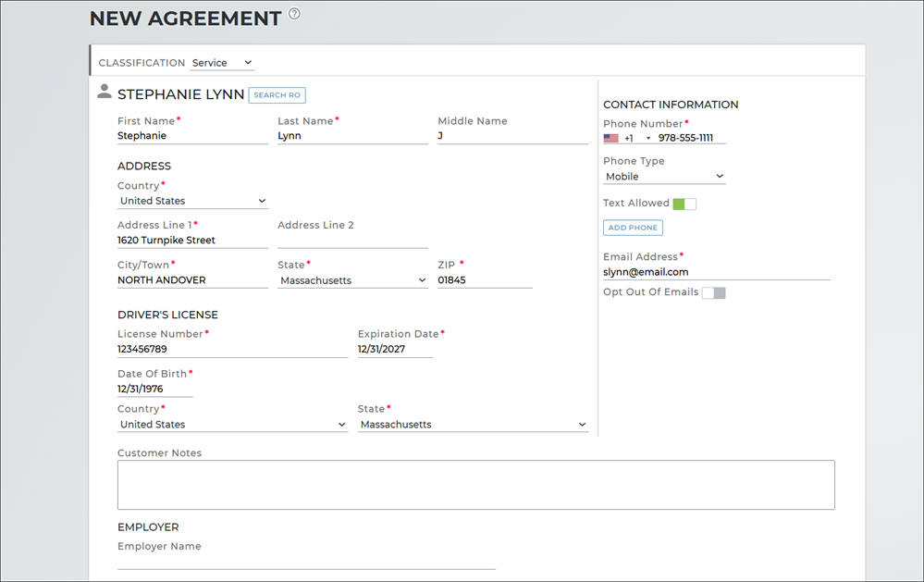Click the Add Phone button
The width and height of the screenshot is (924, 582).
(x=633, y=228)
